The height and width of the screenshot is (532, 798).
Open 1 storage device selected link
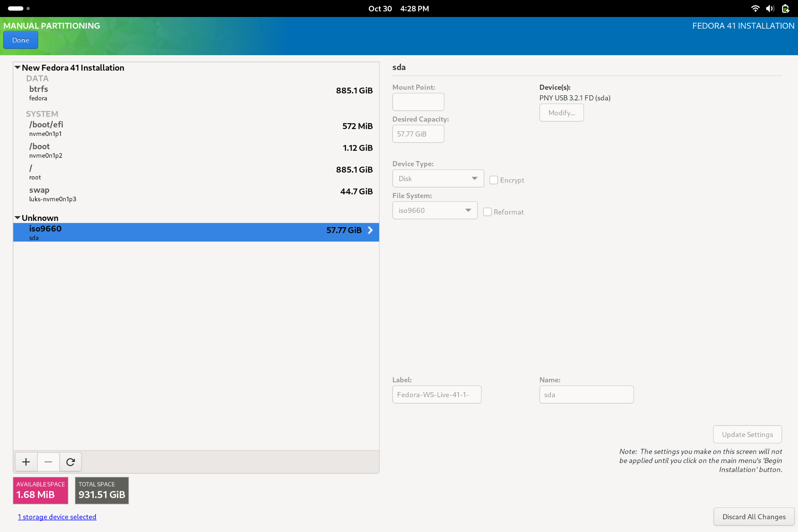57,517
